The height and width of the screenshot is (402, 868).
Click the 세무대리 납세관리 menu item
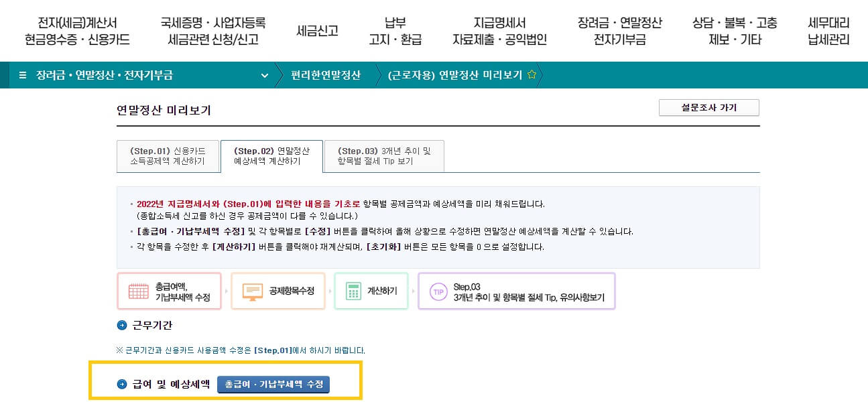tap(828, 31)
